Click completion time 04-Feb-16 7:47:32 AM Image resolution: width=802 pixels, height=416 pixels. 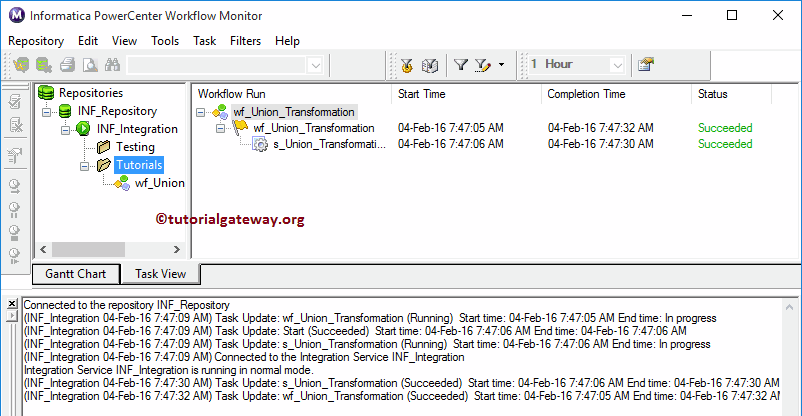coord(600,128)
